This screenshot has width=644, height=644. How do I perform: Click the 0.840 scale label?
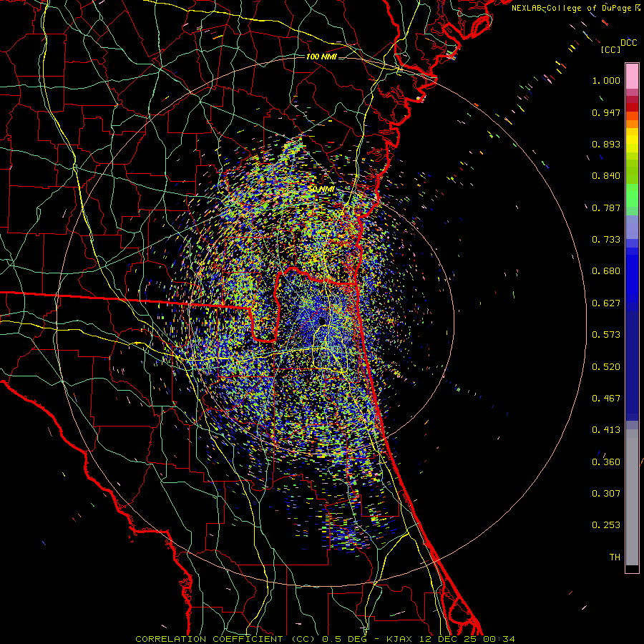click(606, 176)
